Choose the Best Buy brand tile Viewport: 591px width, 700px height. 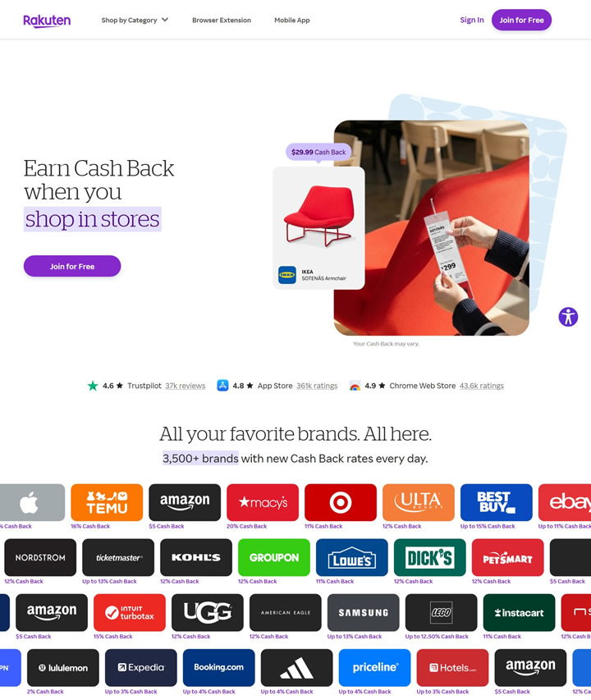497,502
